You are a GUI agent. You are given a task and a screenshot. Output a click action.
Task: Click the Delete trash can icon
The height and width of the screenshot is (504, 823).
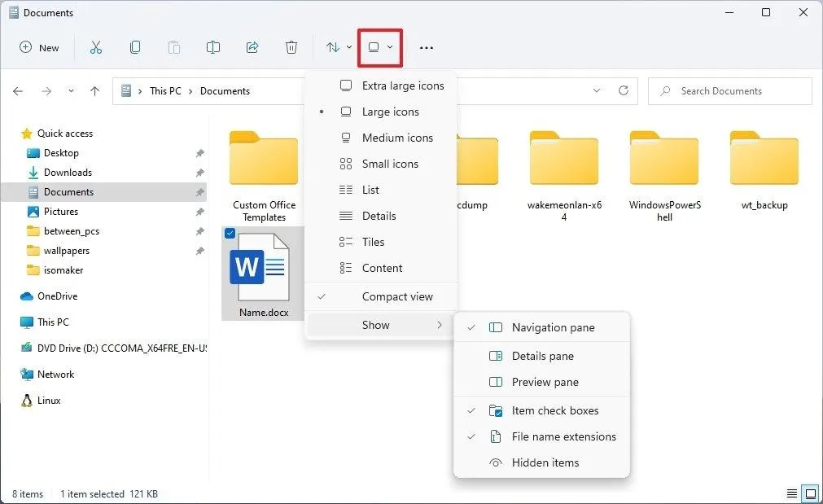click(x=291, y=48)
